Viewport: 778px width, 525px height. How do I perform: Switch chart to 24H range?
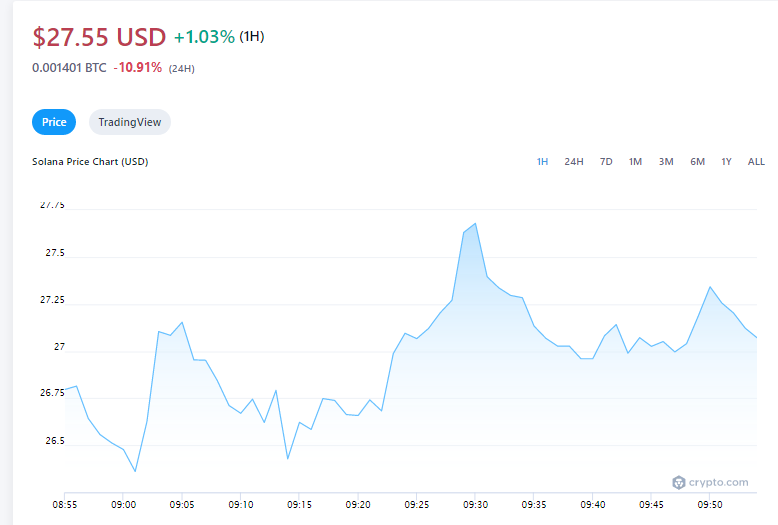click(x=574, y=162)
